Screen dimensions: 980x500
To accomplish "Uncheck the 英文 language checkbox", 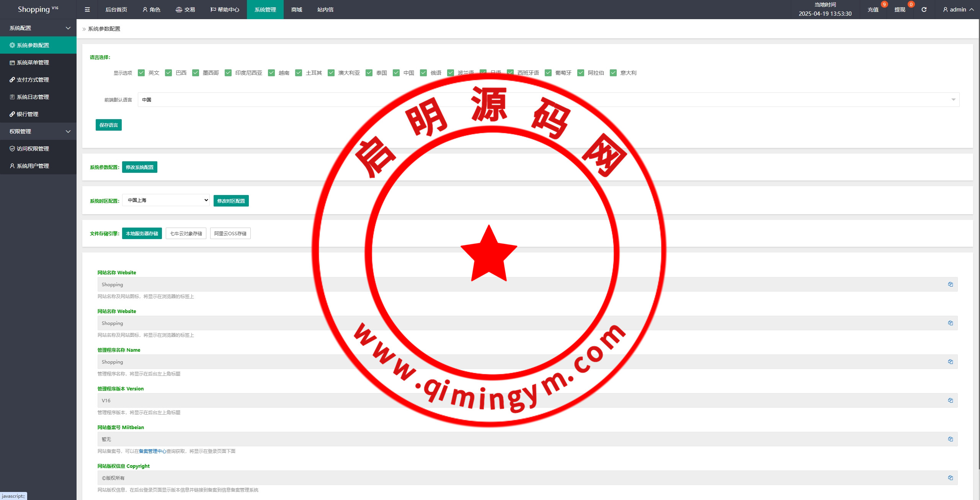I will point(141,73).
